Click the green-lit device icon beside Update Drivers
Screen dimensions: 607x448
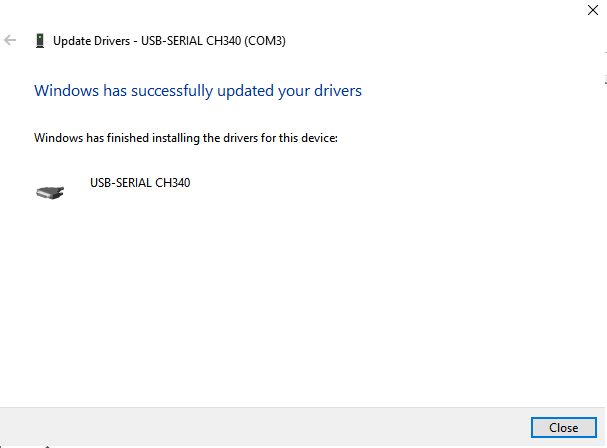click(x=40, y=41)
